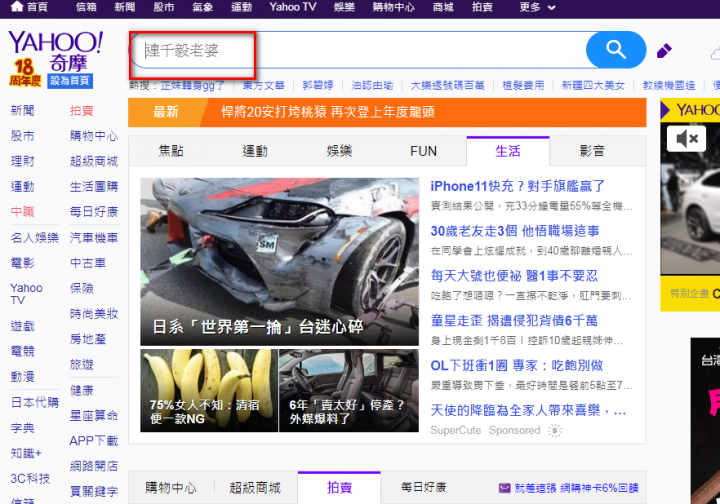Open 星座算命 in sidebar
The image size is (720, 504).
[94, 415]
